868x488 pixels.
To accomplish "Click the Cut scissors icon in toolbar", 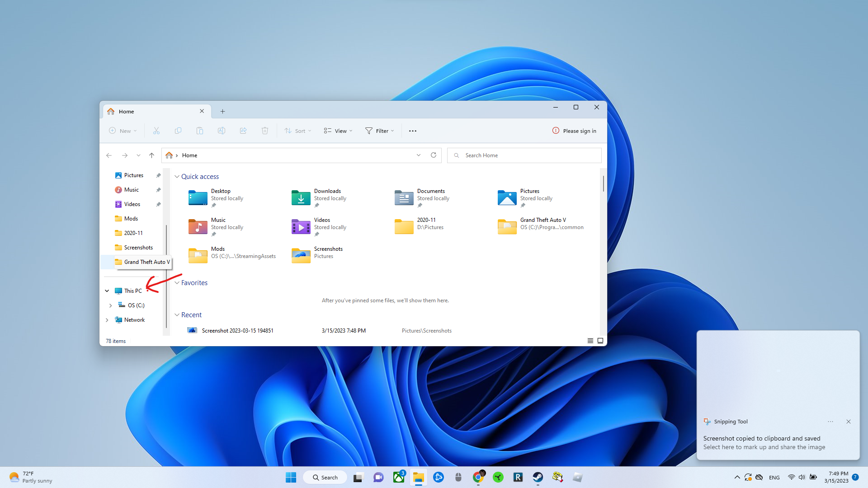I will tap(156, 131).
